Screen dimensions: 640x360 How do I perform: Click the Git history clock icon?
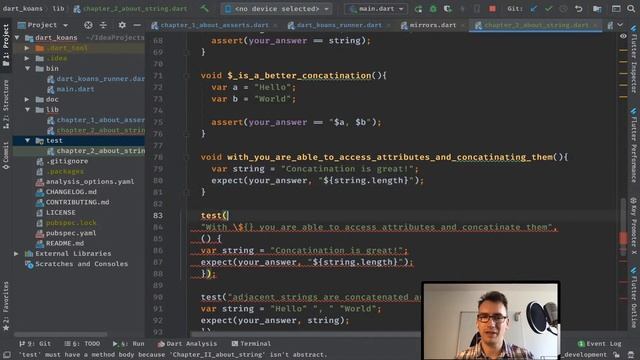563,9
